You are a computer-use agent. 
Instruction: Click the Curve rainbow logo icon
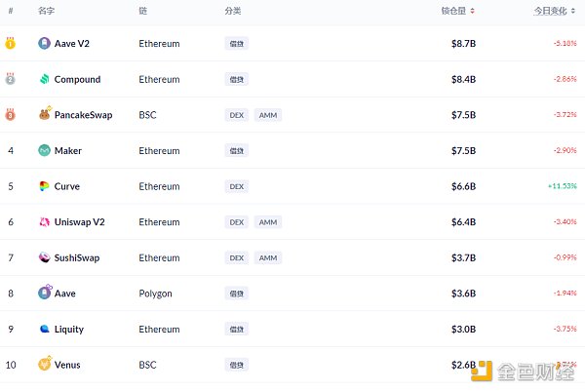[44, 186]
